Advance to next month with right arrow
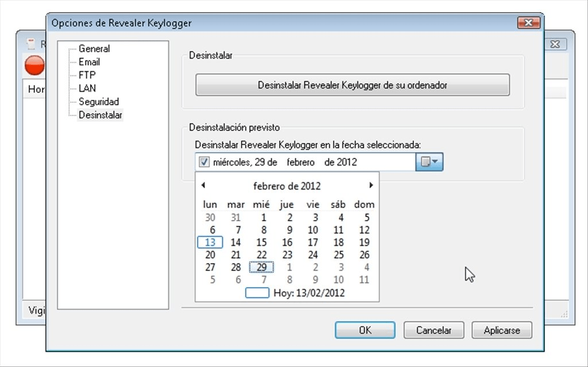This screenshot has width=588, height=367. point(370,186)
